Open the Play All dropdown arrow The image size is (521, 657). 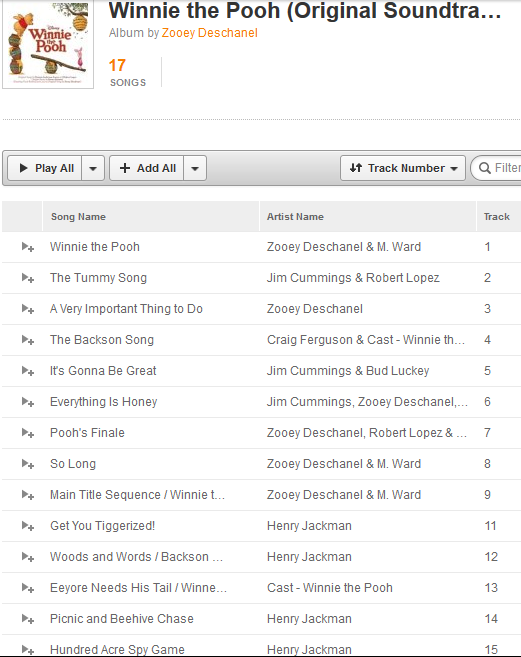pos(93,168)
